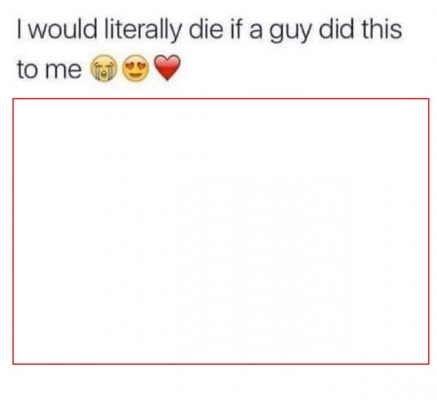
Task: Click the blank space right of the heart emoji
Action: point(307,69)
